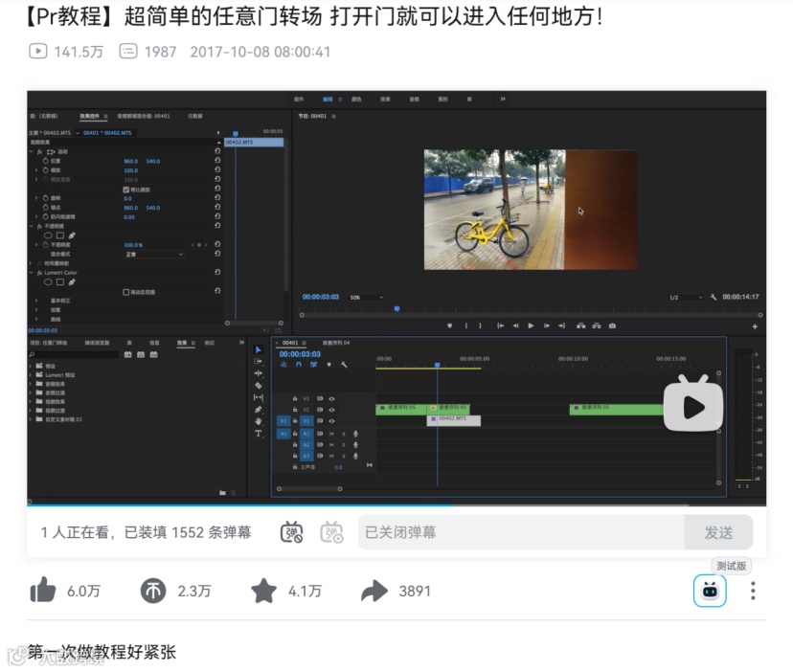This screenshot has width=793, height=672.
Task: Like the video with the thumbs-up icon
Action: (x=43, y=591)
